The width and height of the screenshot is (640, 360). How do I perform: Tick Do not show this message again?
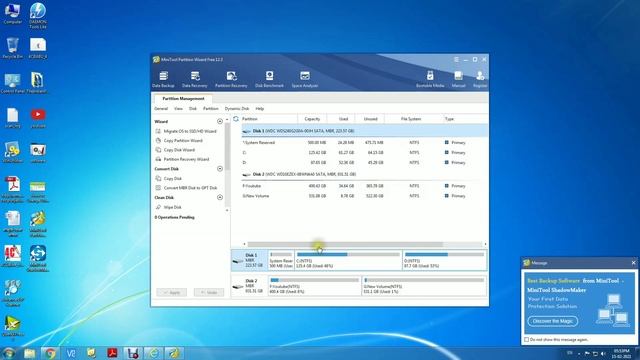pyautogui.click(x=527, y=340)
